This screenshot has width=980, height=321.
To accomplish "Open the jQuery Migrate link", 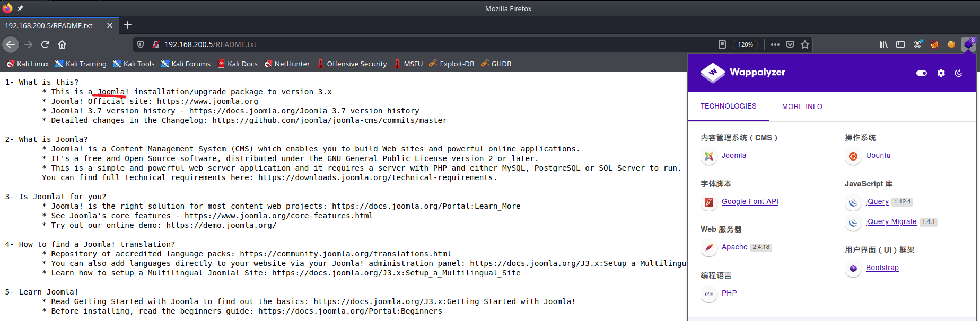I will 891,222.
